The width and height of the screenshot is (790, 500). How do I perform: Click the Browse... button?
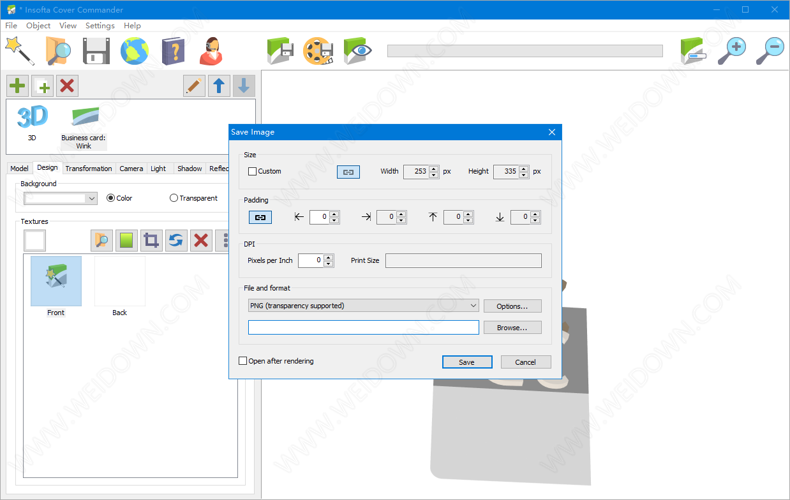tap(512, 327)
